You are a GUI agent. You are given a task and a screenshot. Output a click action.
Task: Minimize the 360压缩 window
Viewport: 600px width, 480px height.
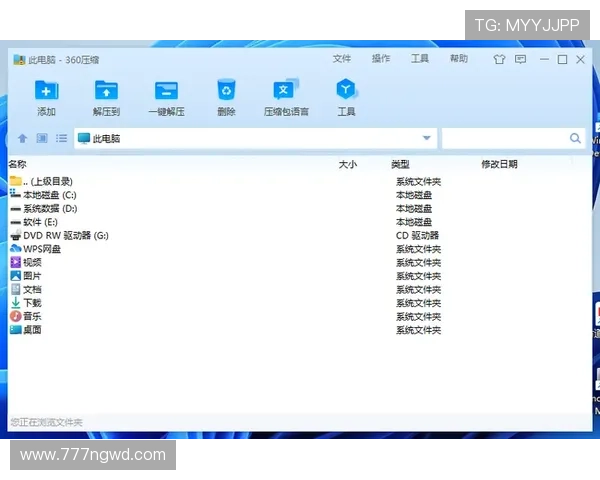point(544,59)
